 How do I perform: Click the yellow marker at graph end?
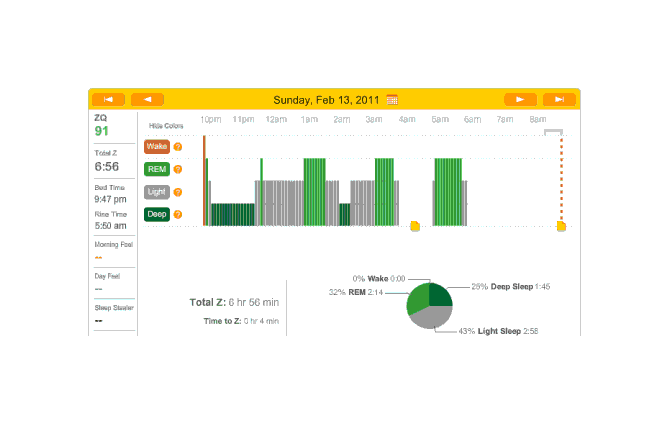click(x=561, y=227)
